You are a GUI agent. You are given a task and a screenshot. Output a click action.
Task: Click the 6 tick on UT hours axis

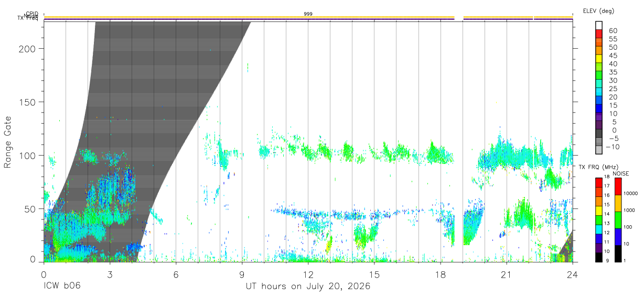click(176, 274)
